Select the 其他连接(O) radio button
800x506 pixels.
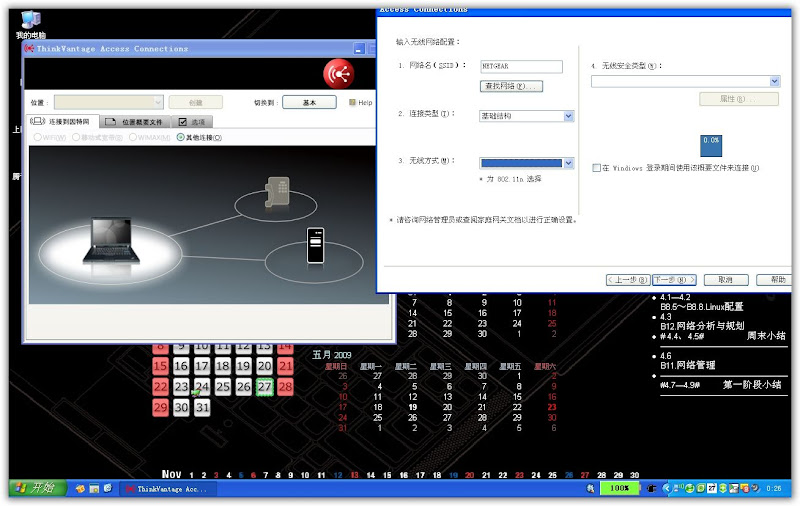pyautogui.click(x=180, y=137)
